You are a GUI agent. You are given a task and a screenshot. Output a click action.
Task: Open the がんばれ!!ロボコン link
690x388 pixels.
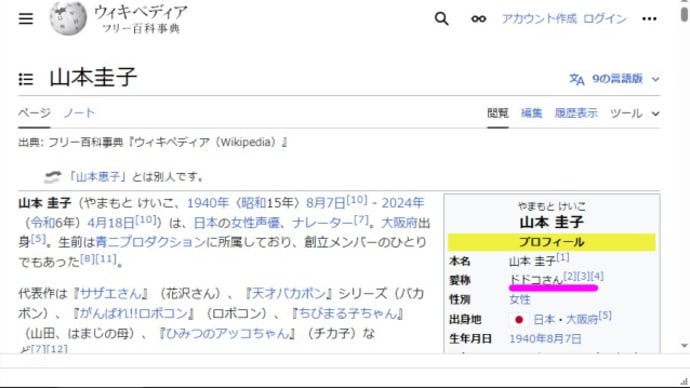click(133, 313)
